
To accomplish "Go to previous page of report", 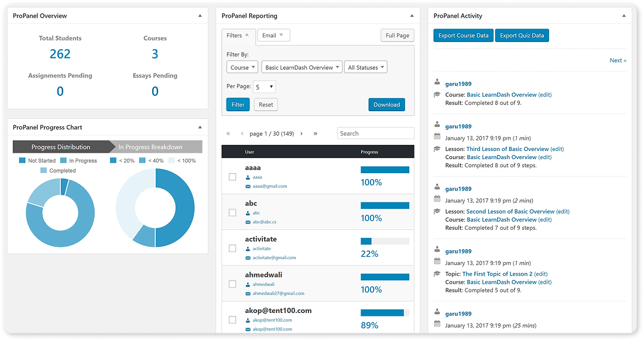I will [x=242, y=133].
